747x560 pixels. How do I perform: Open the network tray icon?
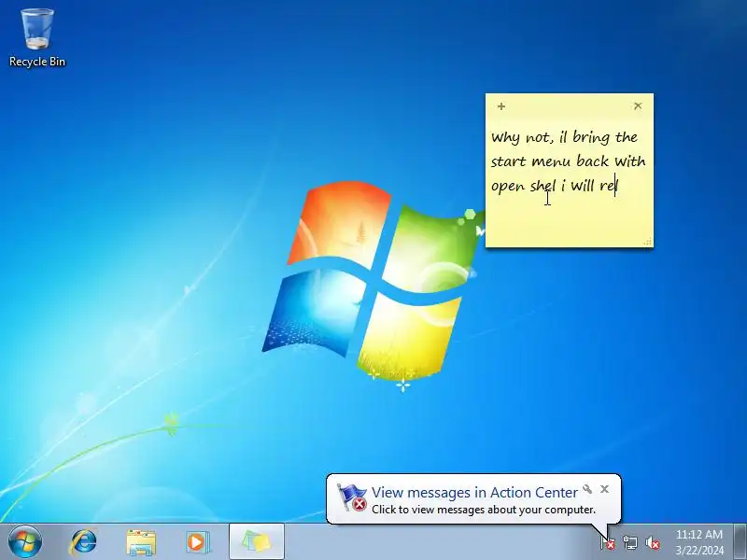pos(629,542)
